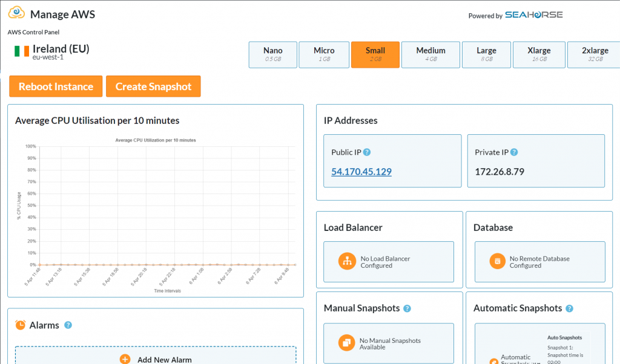Open the Private IP help icon
The height and width of the screenshot is (364, 620).
coord(514,152)
